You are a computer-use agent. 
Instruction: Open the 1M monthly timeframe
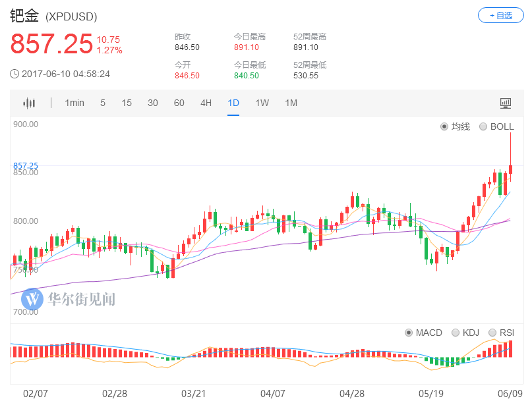(291, 103)
